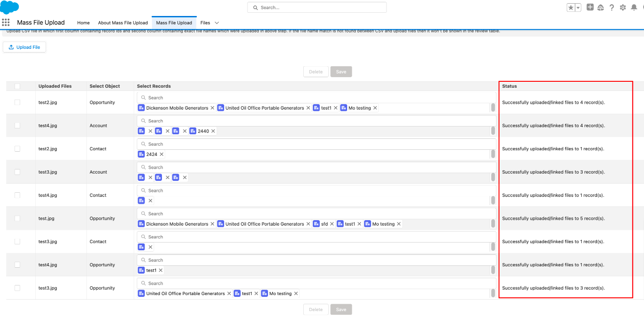Search records in test2.jpg Contact row

[x=317, y=144]
